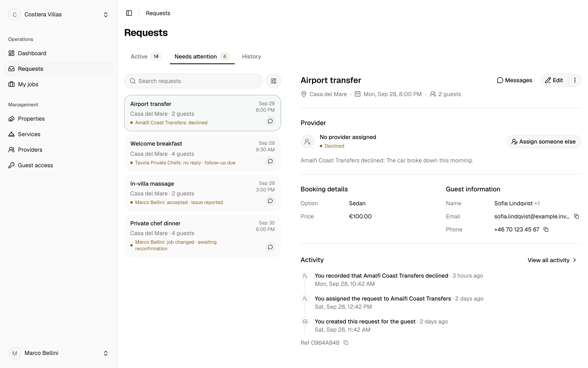Viewport: 588px width, 368px height.
Task: Copy the guest phone number
Action: point(546,230)
